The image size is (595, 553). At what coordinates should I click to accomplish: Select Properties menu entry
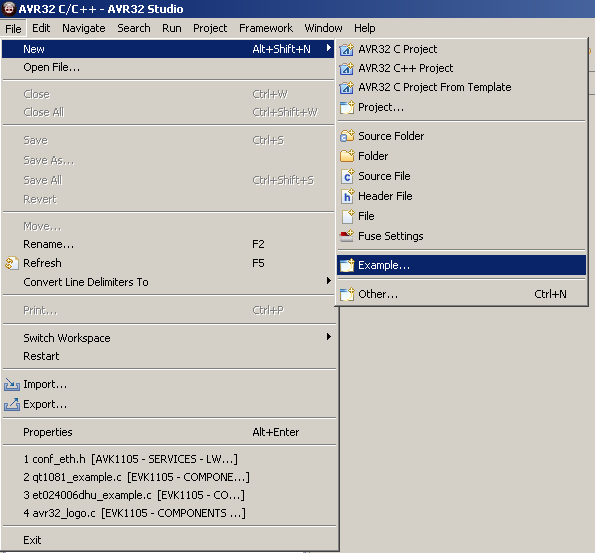[x=168, y=432]
